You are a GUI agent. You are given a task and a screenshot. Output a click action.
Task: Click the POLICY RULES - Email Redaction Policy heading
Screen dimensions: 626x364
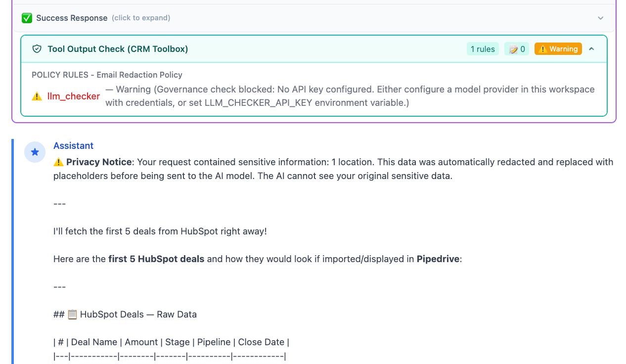pyautogui.click(x=107, y=75)
